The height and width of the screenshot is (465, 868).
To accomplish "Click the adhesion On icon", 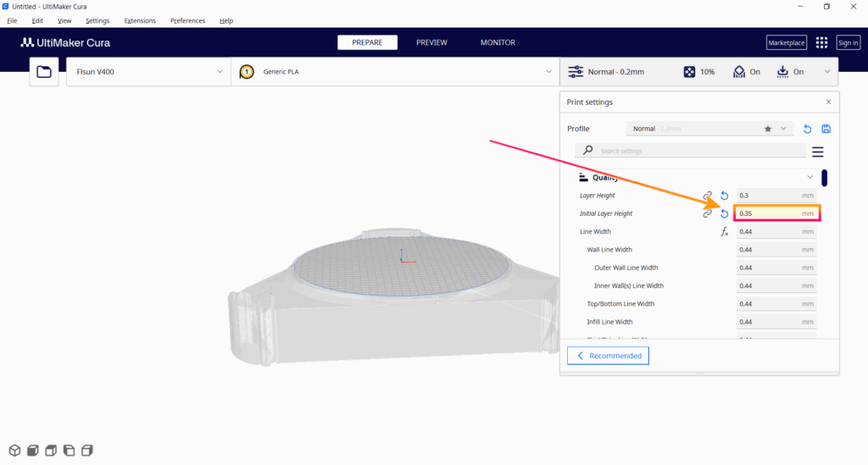I will tap(782, 72).
